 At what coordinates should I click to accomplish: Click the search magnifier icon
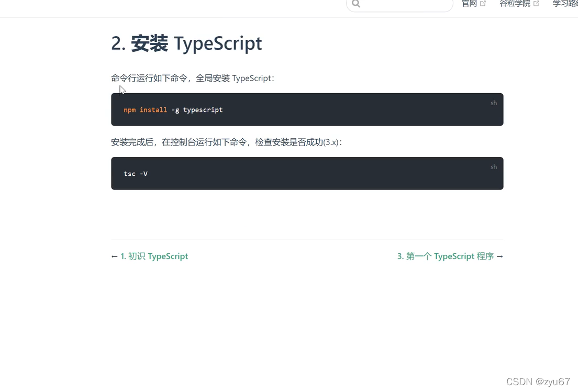(355, 4)
